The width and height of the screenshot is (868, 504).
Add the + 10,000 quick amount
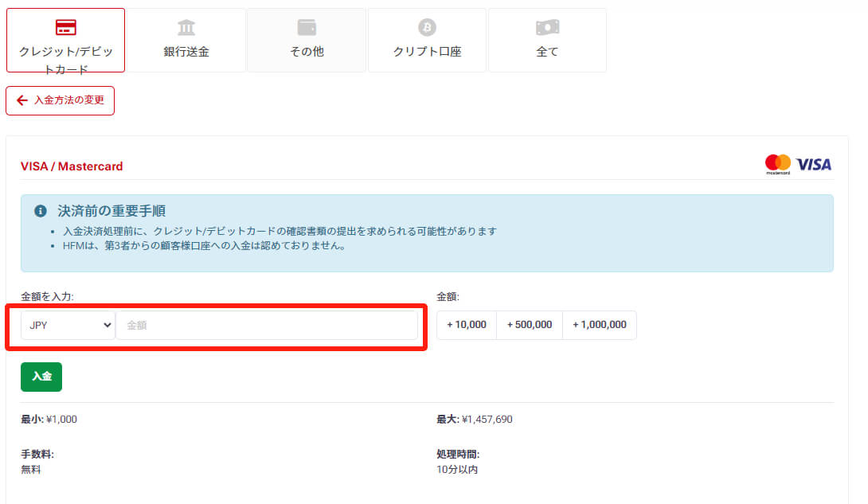[467, 325]
